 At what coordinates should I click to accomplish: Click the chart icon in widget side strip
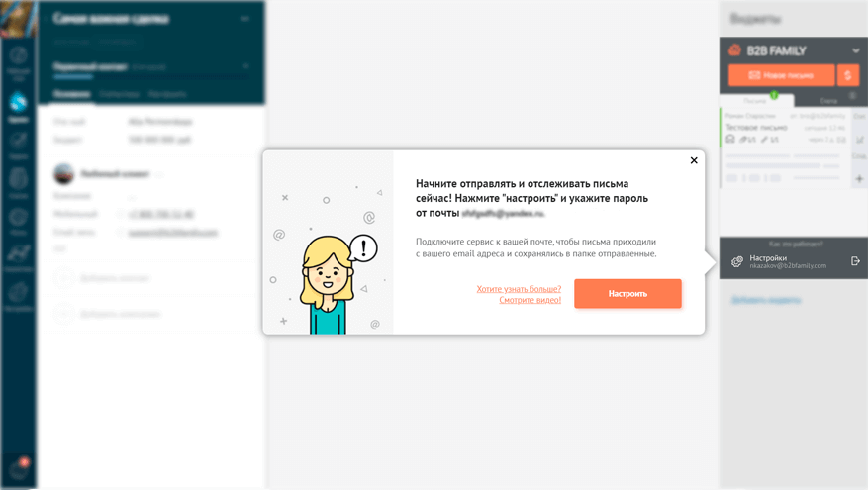click(x=860, y=140)
